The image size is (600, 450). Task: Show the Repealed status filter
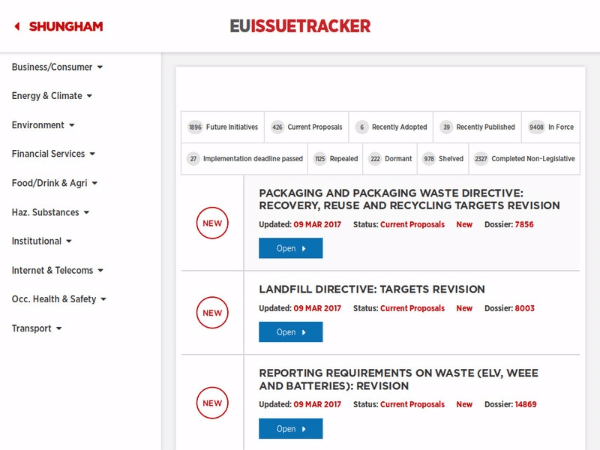[335, 158]
